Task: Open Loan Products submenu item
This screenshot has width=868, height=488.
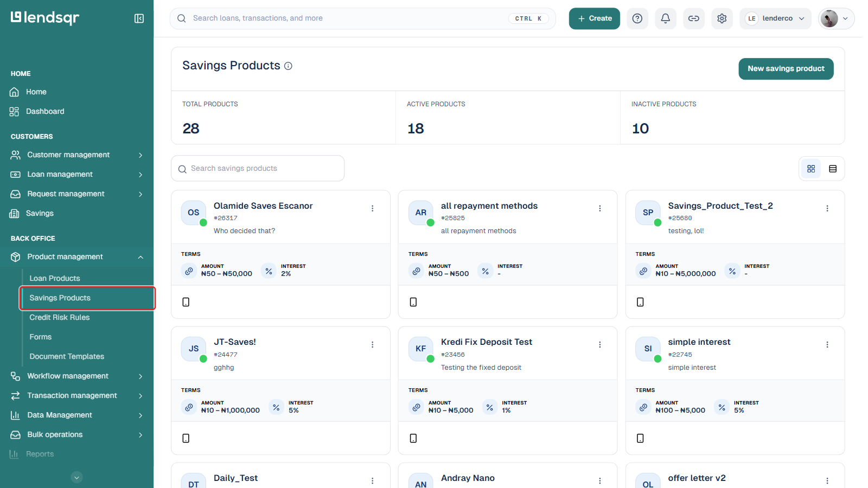Action: click(55, 279)
